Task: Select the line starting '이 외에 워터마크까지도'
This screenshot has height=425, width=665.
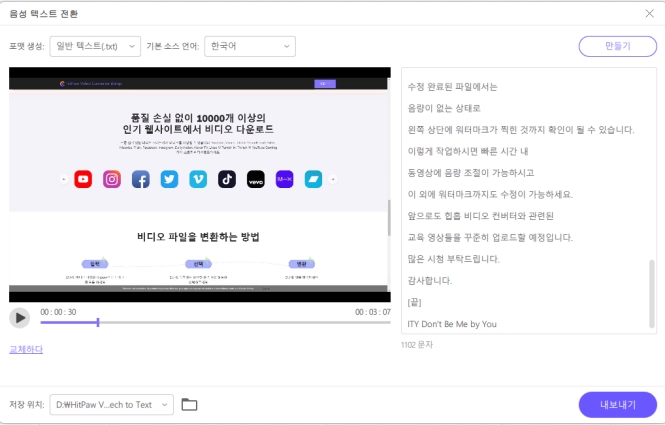Action: click(490, 195)
